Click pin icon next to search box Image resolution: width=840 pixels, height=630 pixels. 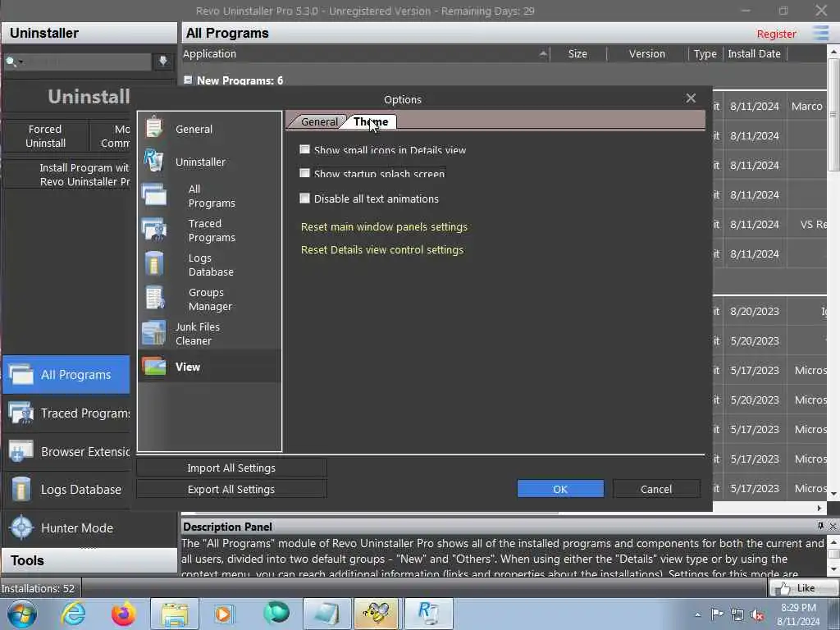[x=163, y=61]
